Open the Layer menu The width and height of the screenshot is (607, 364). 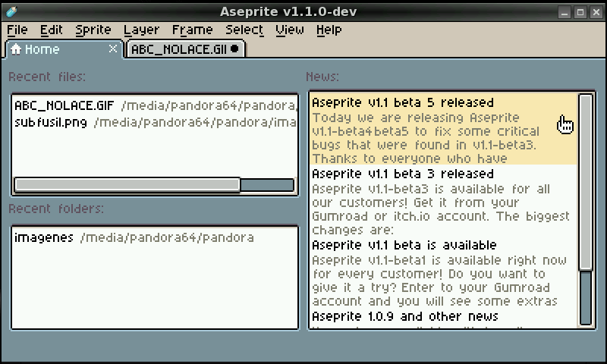click(141, 30)
